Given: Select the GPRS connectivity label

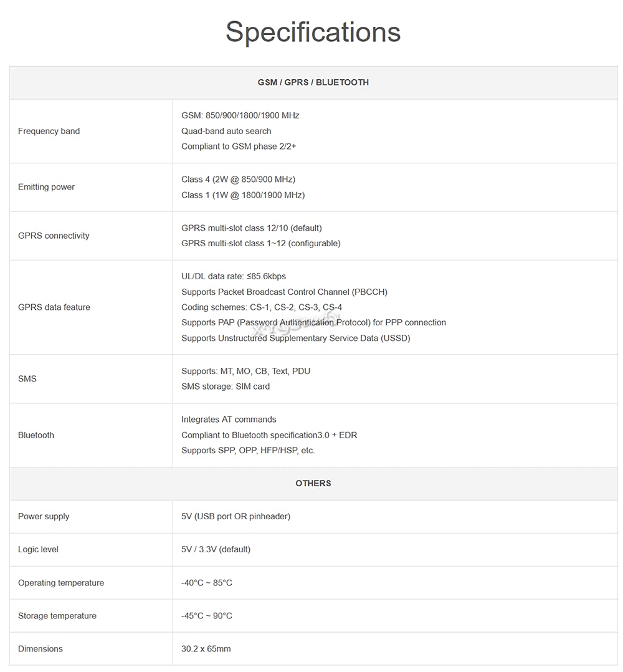Looking at the screenshot, I should [54, 236].
